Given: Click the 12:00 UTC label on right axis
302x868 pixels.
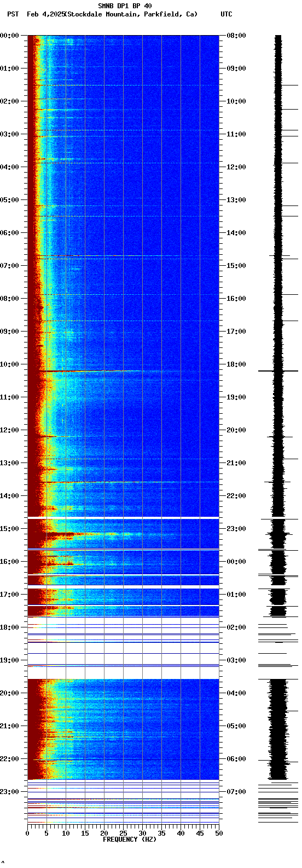Looking at the screenshot, I should (236, 167).
